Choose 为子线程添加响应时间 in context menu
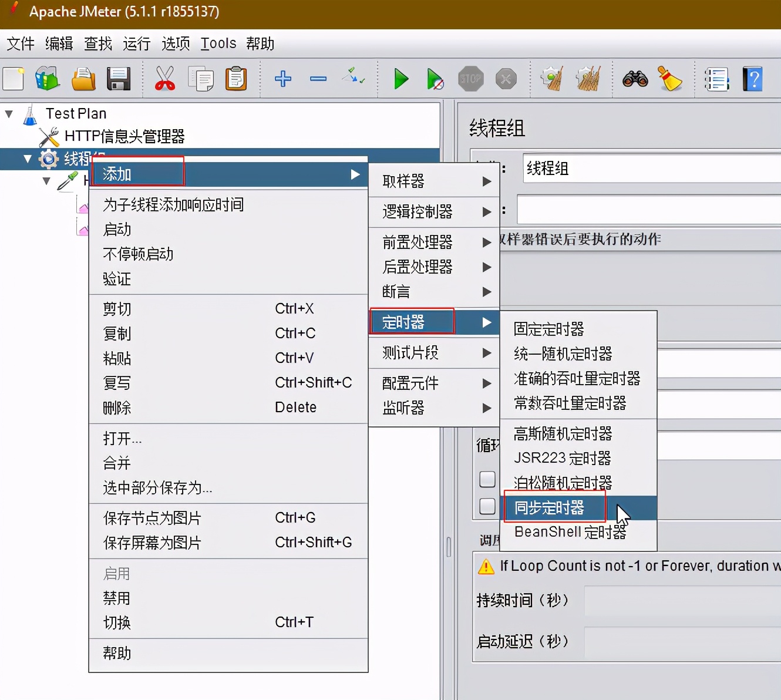Image resolution: width=781 pixels, height=700 pixels. point(228,204)
